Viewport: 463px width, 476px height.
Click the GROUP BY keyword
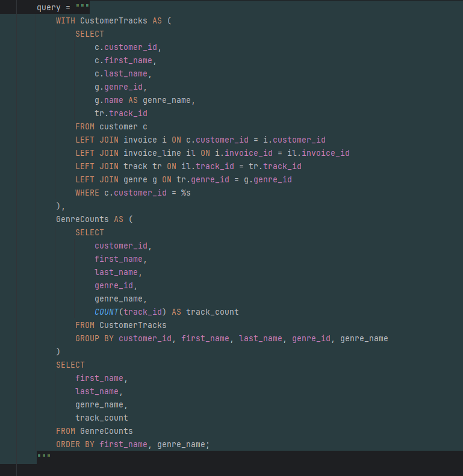pos(95,338)
